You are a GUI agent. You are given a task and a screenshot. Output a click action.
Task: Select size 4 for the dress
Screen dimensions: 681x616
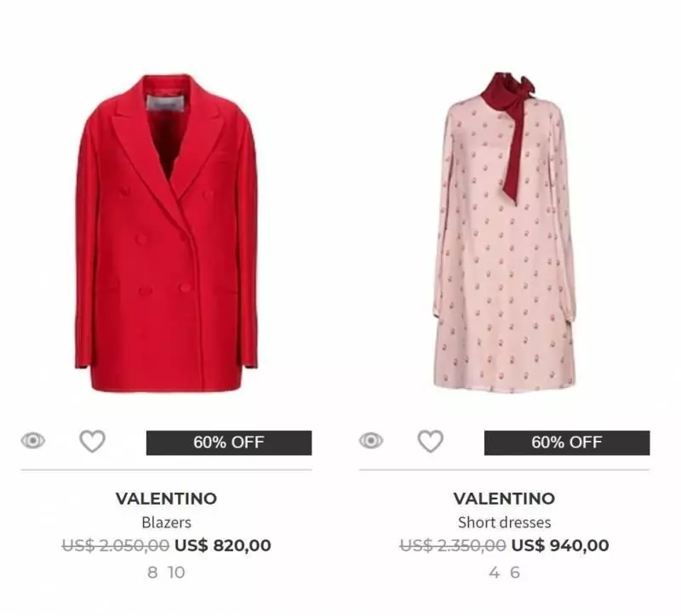(x=494, y=572)
